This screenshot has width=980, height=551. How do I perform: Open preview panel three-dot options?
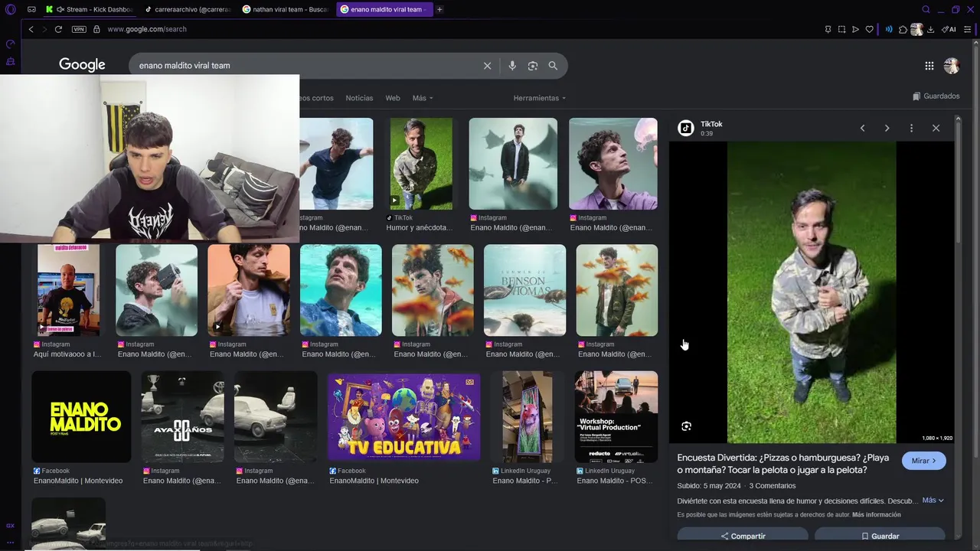tap(911, 129)
